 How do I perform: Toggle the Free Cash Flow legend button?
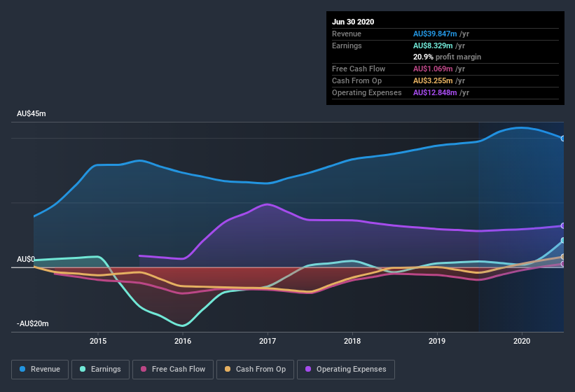(x=173, y=370)
